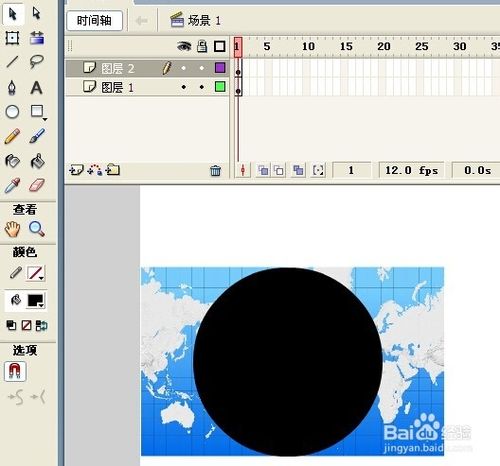Click the Swap Colors button
Image resolution: width=500 pixels, height=466 pixels.
42,325
